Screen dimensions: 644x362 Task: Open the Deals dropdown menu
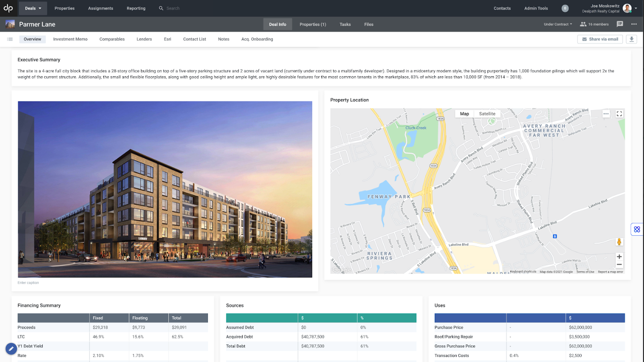point(32,8)
